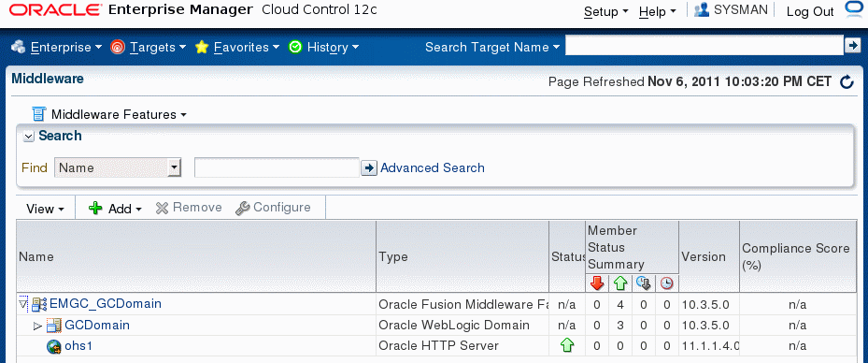Click the GCDomain WebLogic domain icon

coord(53,326)
